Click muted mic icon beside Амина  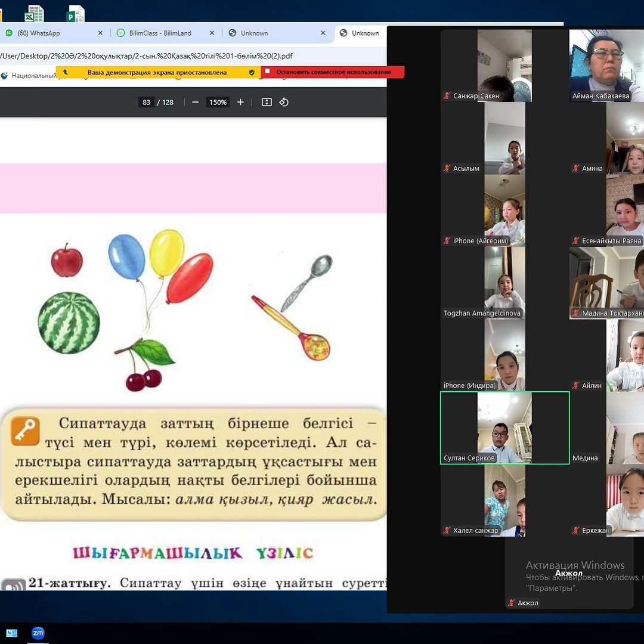576,168
